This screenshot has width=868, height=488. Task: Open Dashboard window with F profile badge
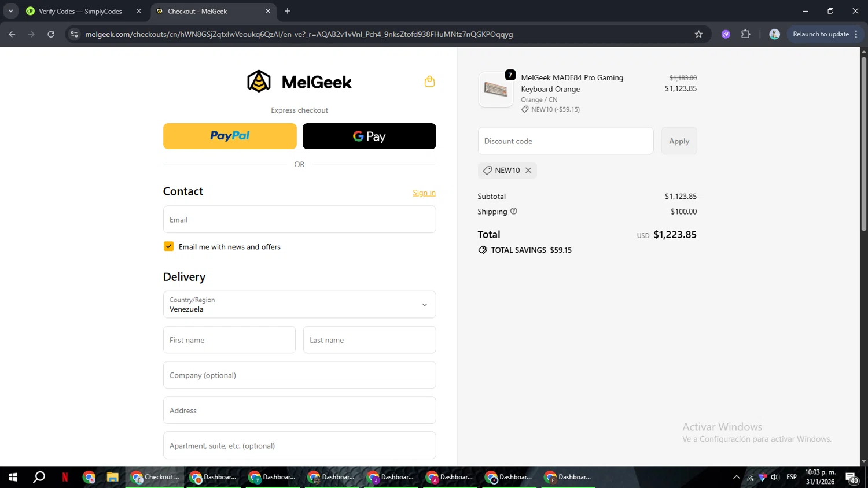click(568, 477)
